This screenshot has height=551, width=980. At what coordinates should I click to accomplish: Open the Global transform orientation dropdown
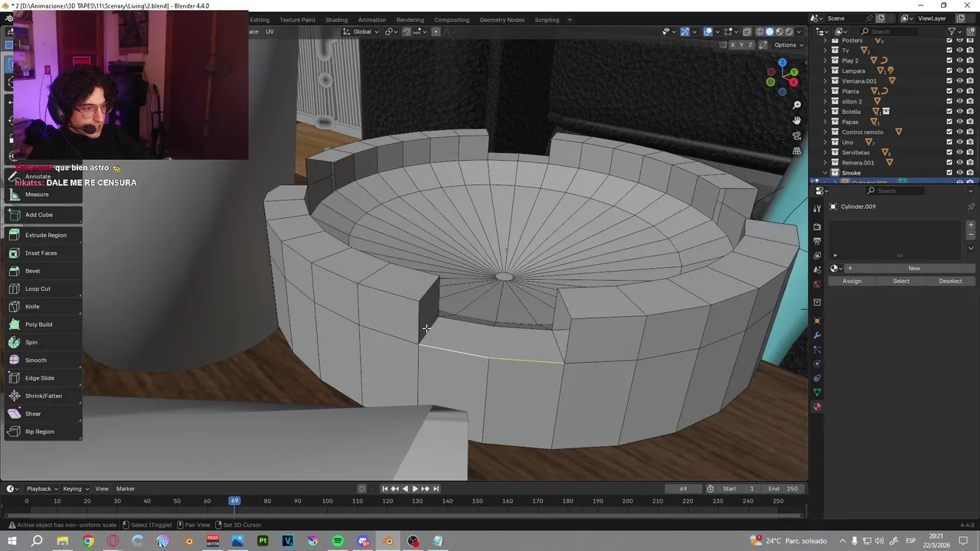point(361,31)
